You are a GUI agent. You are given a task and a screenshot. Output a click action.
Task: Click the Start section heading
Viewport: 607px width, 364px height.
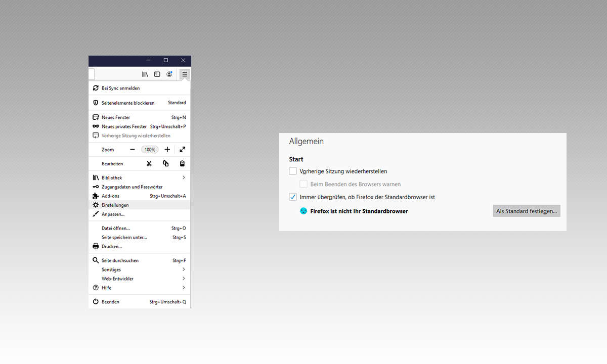pos(296,159)
